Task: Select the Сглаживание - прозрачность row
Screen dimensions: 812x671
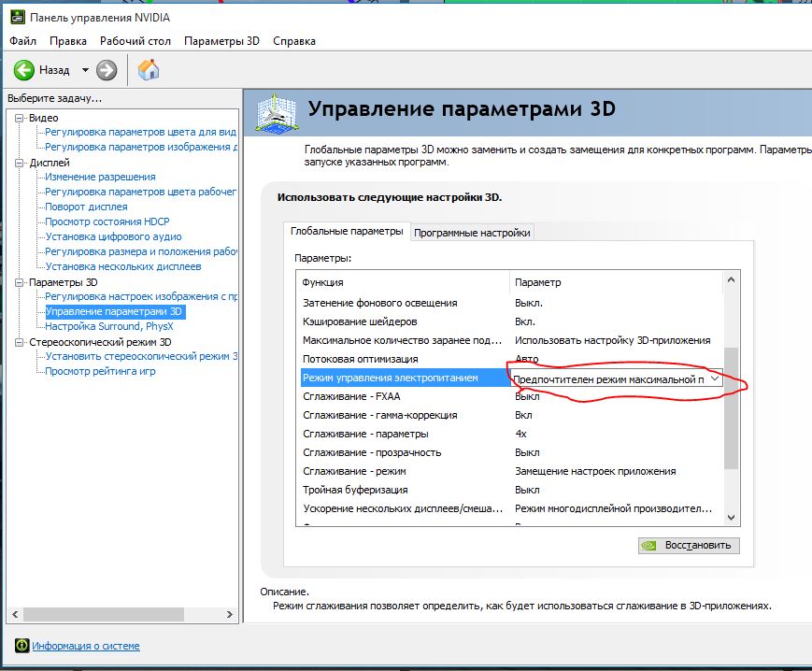Action: click(x=509, y=452)
